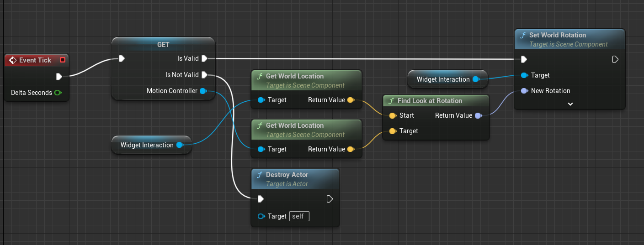Click the Motion Controller blue output pin
Image resolution: width=644 pixels, height=245 pixels.
pyautogui.click(x=203, y=91)
